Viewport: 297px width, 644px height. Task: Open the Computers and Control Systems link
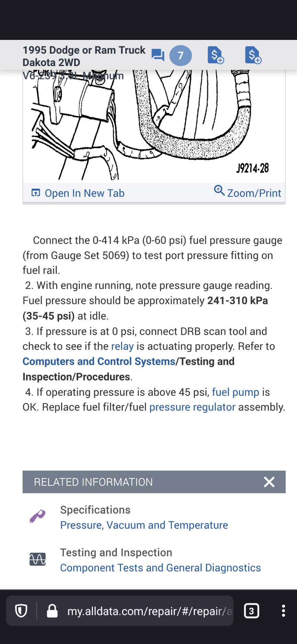click(x=99, y=362)
